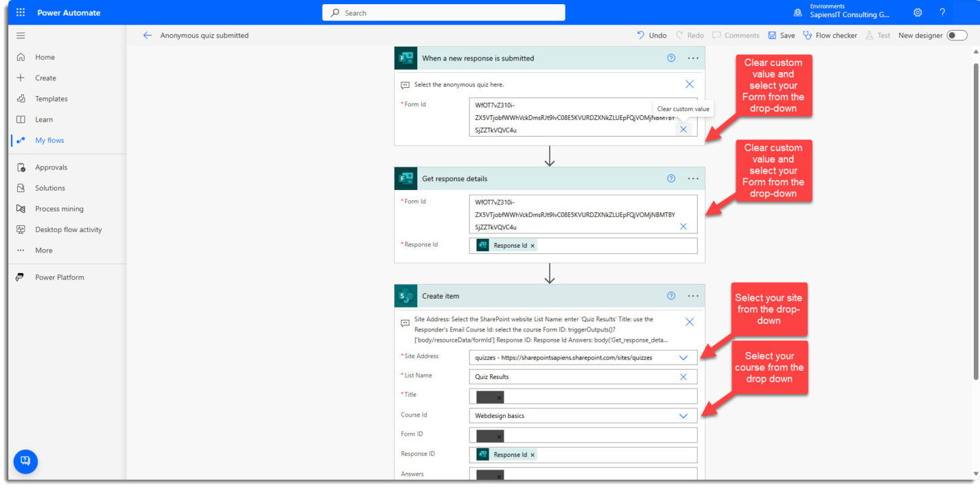
Task: Remove the Response Id token in Get response details
Action: coord(532,246)
